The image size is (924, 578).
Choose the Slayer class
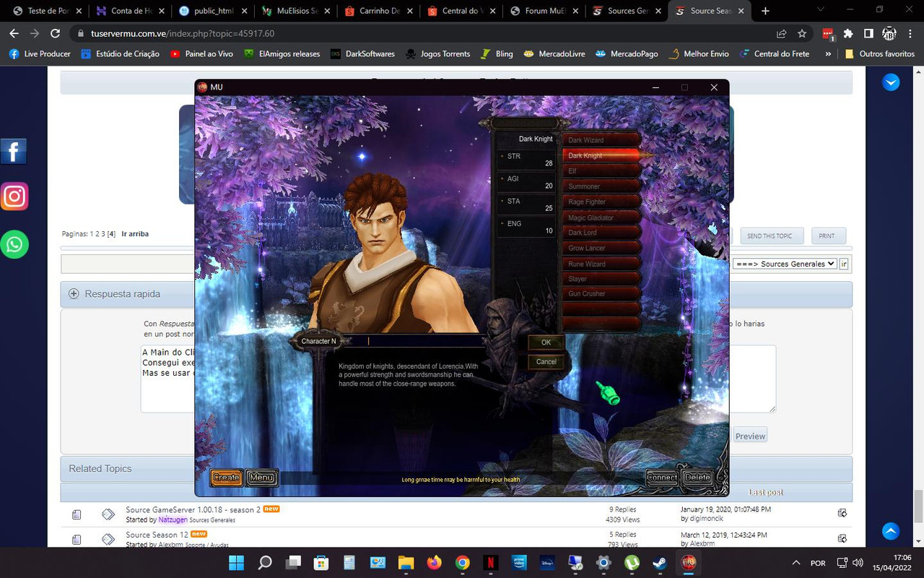tap(601, 279)
